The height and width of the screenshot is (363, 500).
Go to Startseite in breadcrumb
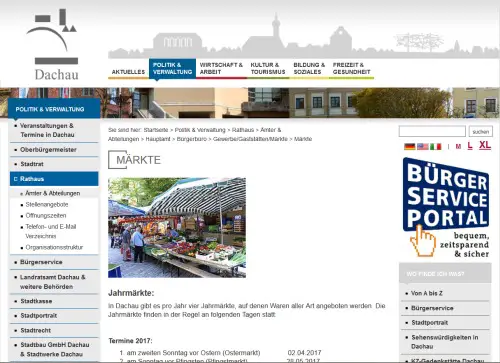point(156,130)
